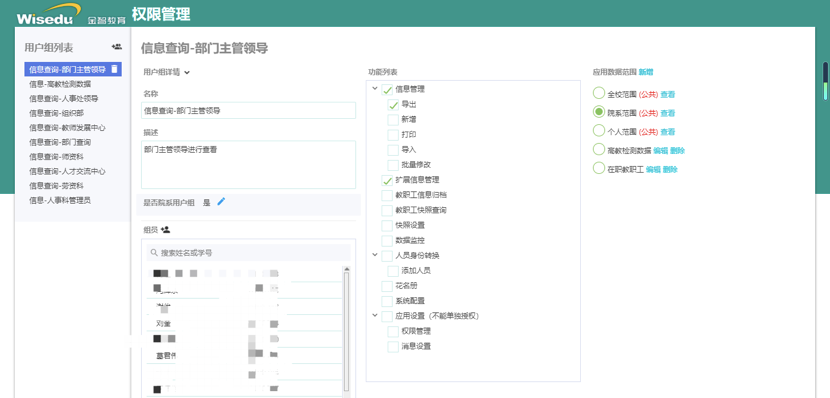Click 删除 link for 在职教职工
The height and width of the screenshot is (398, 830).
[670, 170]
